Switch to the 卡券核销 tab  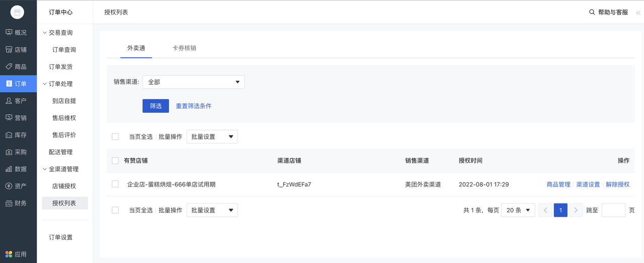(184, 48)
